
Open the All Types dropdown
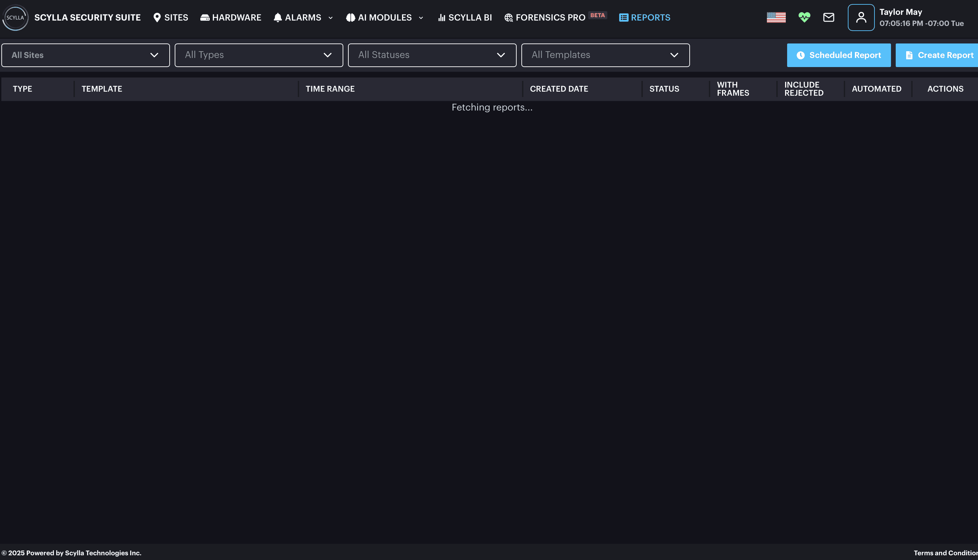(x=259, y=55)
